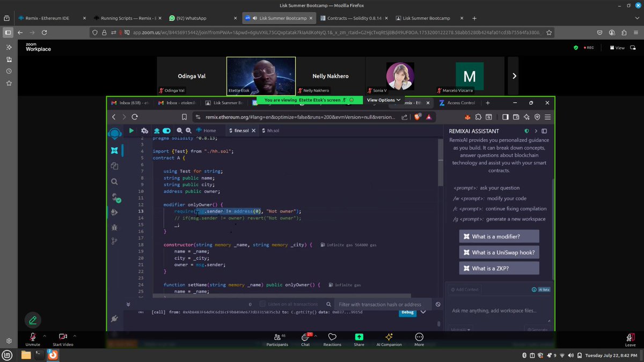Open the Solidity compiler sidebar icon
The width and height of the screenshot is (644, 362).
pyautogui.click(x=114, y=197)
